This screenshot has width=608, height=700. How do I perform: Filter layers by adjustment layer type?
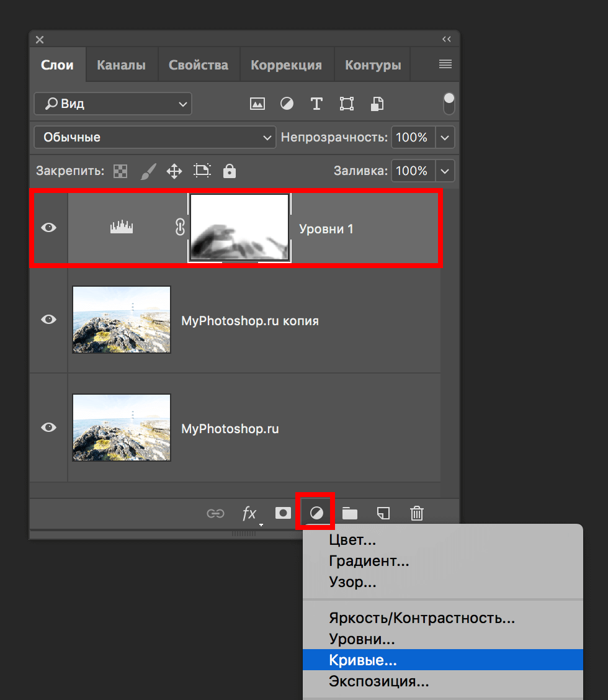[287, 104]
